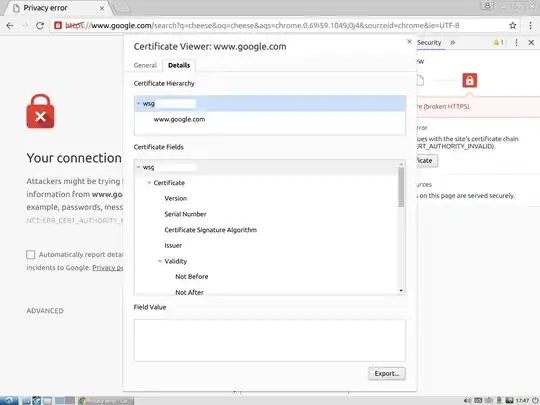Collapse wsg node in Certificate Fields
Viewport: 540px width, 405px height.
coord(138,167)
